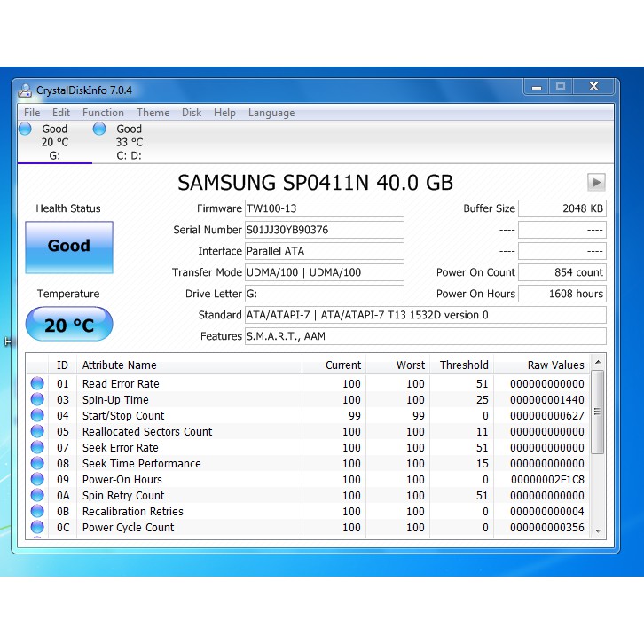Click the attribute list scrollbar thumb
Screen dimensions: 644x644
coord(598,412)
